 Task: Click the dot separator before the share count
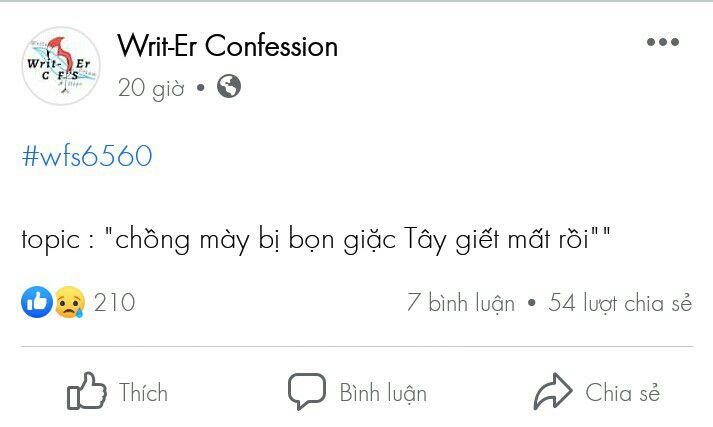point(531,302)
